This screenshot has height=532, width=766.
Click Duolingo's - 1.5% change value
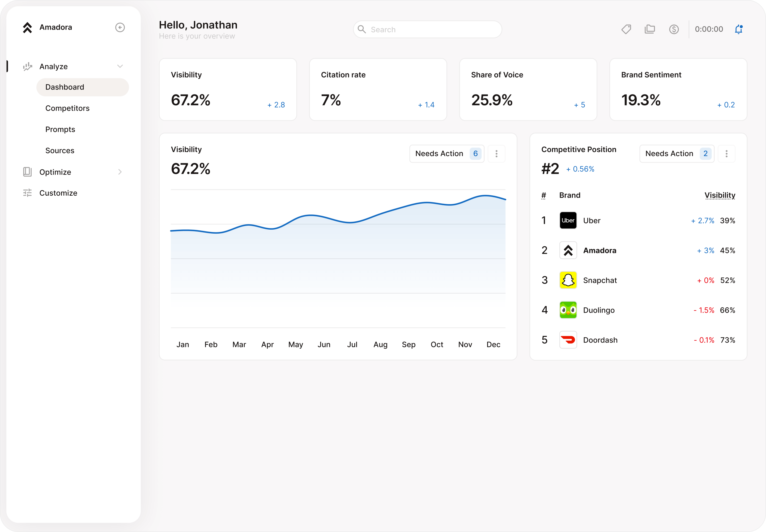(704, 310)
